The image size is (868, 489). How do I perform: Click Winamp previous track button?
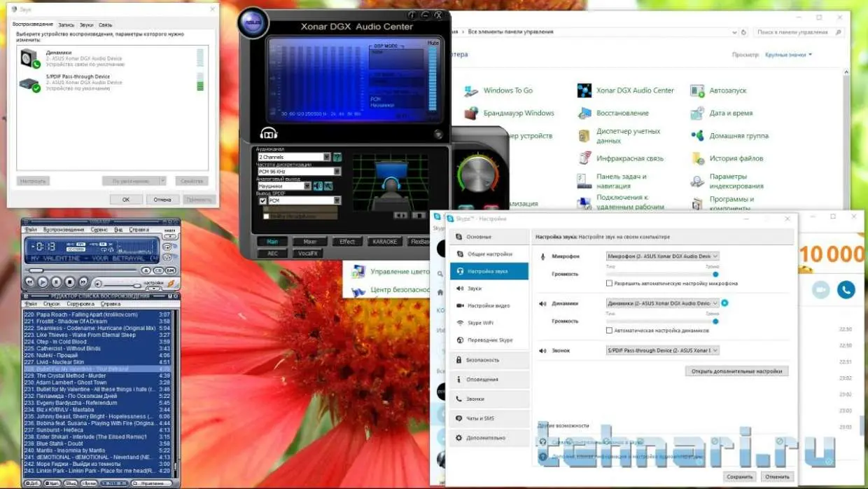click(x=29, y=282)
